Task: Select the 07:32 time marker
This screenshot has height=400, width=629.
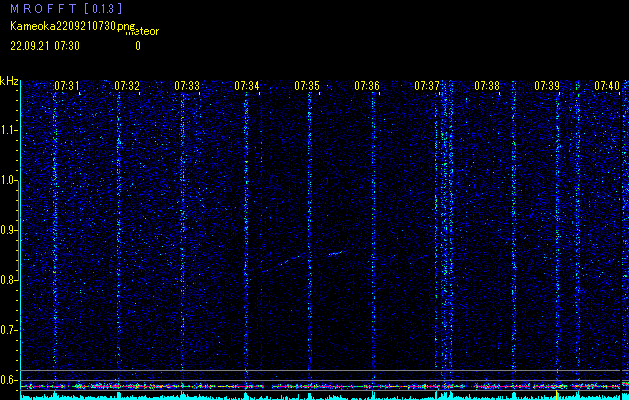Action: pyautogui.click(x=127, y=85)
